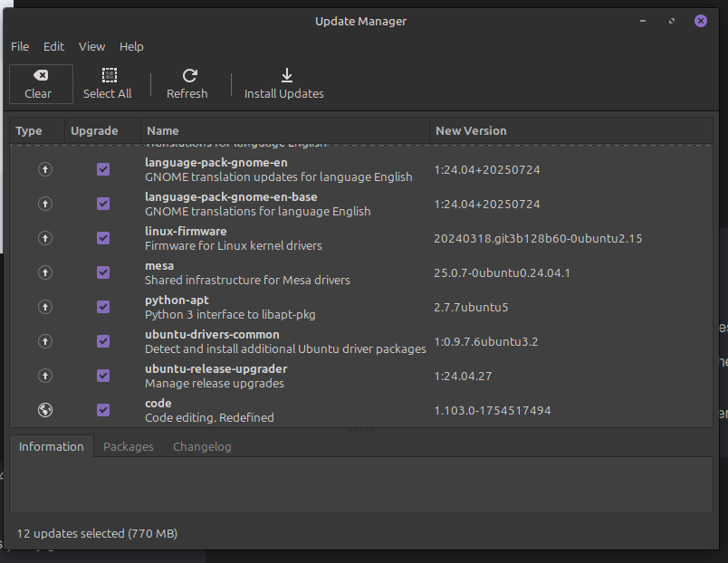Click the globe type icon for code
This screenshot has width=728, height=563.
coord(45,410)
